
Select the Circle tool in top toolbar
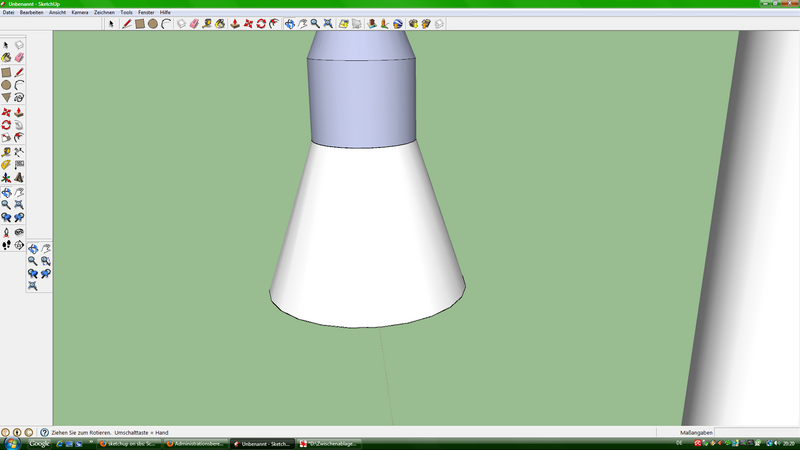[x=153, y=23]
